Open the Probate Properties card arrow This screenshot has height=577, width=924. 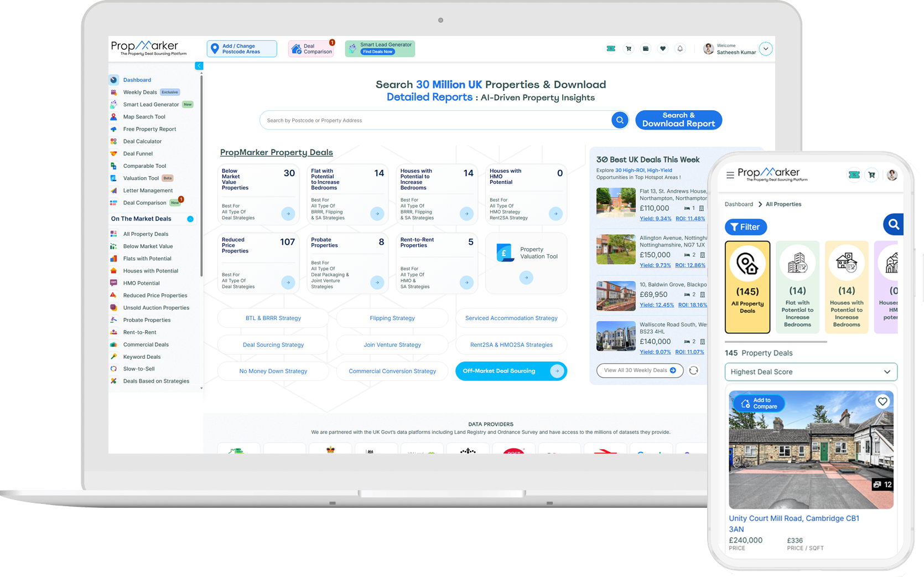point(377,282)
